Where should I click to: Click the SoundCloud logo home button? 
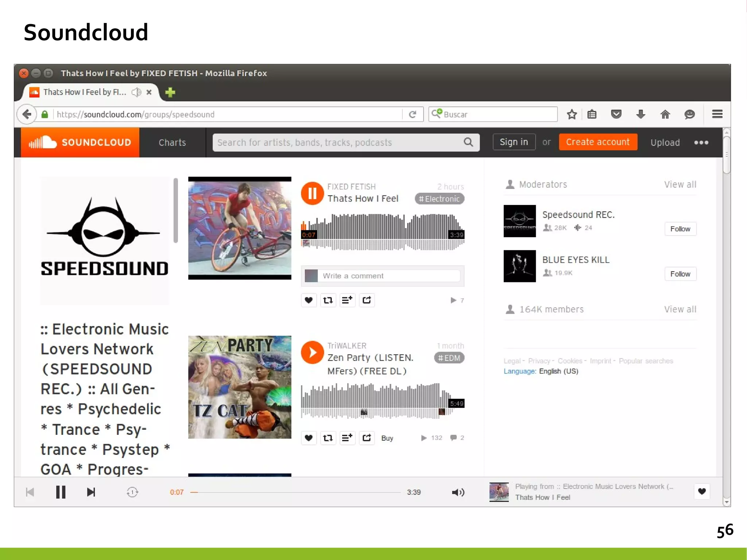[80, 142]
